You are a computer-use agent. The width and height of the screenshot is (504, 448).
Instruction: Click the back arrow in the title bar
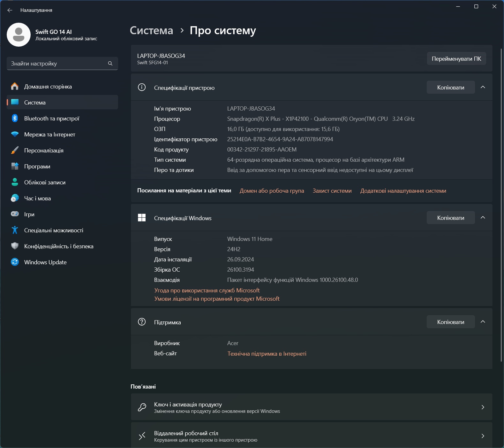click(x=10, y=10)
